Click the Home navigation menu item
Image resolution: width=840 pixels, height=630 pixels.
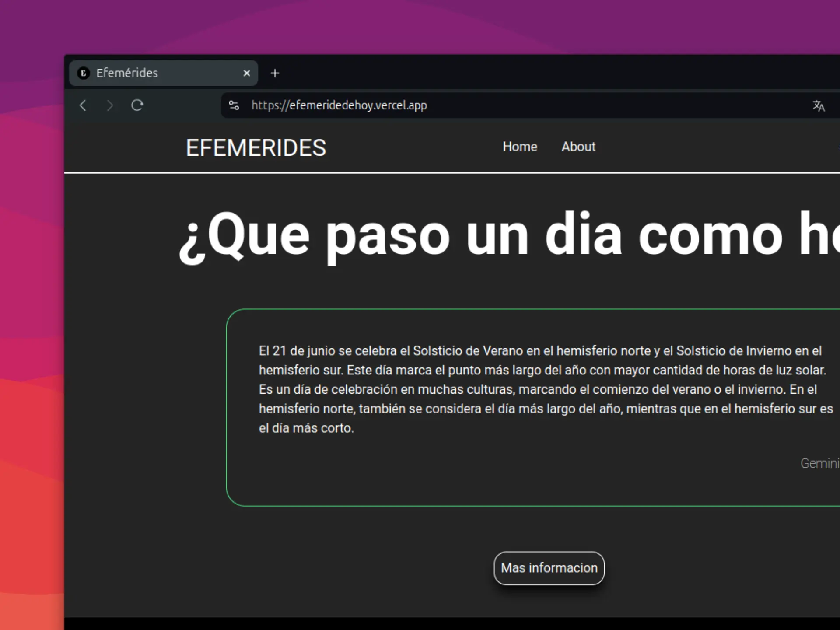(x=520, y=146)
